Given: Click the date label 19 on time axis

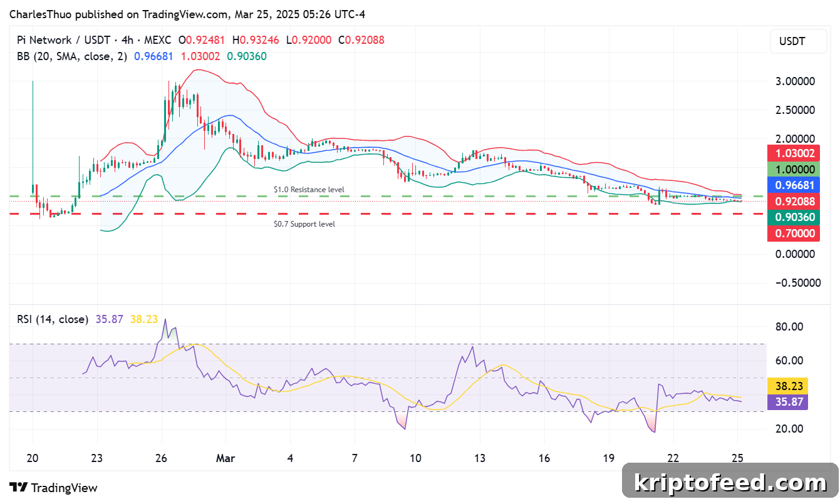Looking at the screenshot, I should pos(609,458).
